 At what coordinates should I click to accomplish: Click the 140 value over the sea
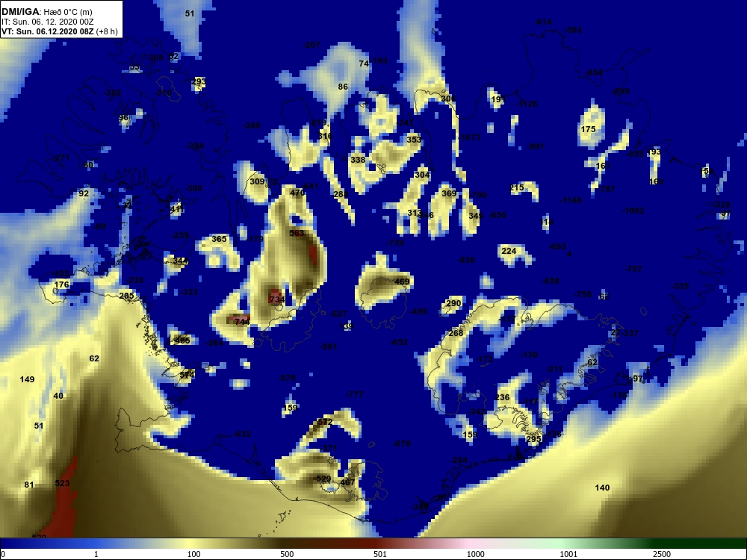pyautogui.click(x=602, y=488)
